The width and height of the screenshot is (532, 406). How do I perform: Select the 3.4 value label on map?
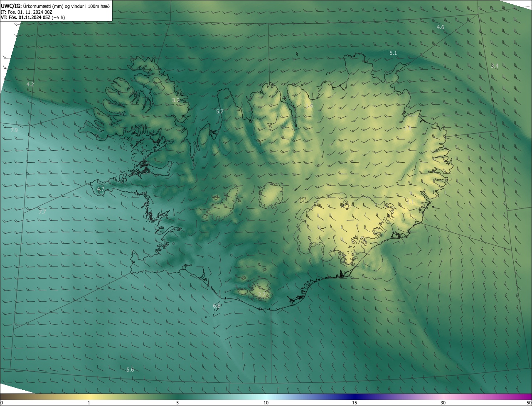[x=495, y=66]
